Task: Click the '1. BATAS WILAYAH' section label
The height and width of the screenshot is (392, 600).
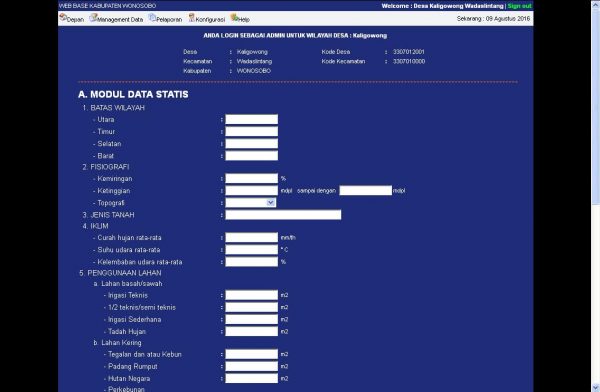Action: [113, 108]
